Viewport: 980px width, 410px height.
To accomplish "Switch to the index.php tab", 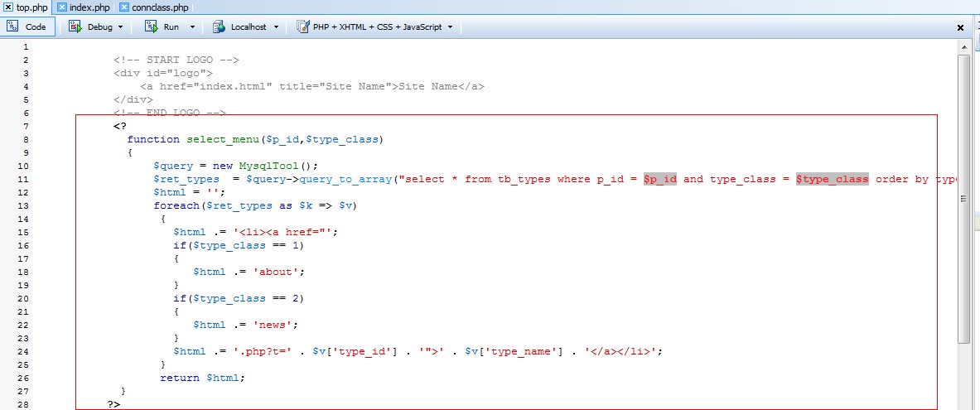I will 91,7.
